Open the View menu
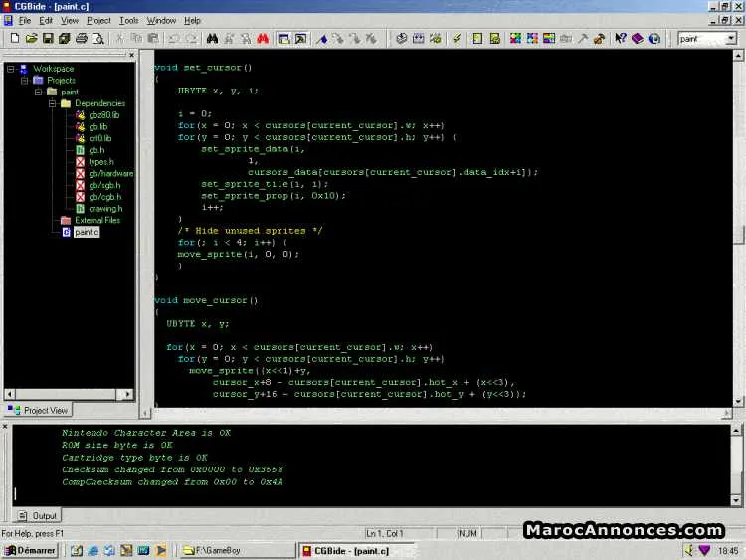Image resolution: width=746 pixels, height=560 pixels. (x=70, y=21)
